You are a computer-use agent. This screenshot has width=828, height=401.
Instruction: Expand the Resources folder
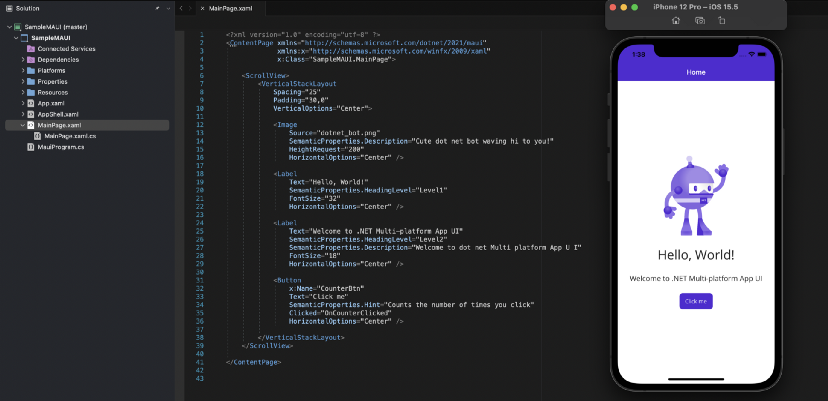(23, 92)
